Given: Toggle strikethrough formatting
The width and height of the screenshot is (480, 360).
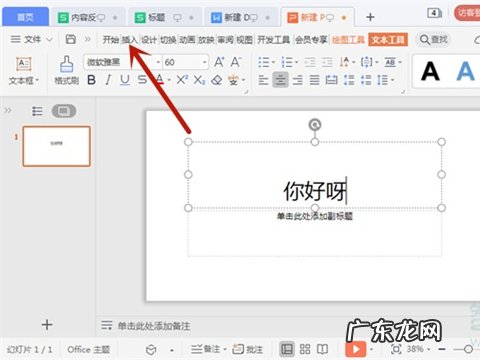Looking at the screenshot, I should click(x=142, y=80).
